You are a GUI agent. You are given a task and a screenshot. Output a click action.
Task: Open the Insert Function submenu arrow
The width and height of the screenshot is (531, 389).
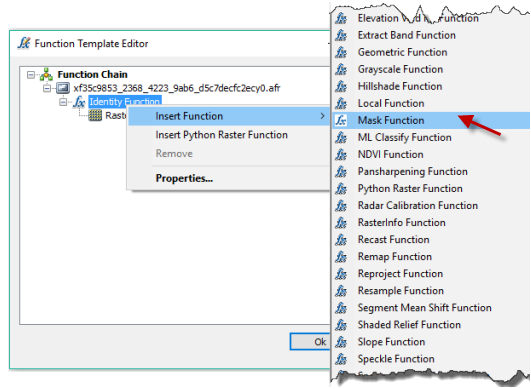click(x=322, y=116)
